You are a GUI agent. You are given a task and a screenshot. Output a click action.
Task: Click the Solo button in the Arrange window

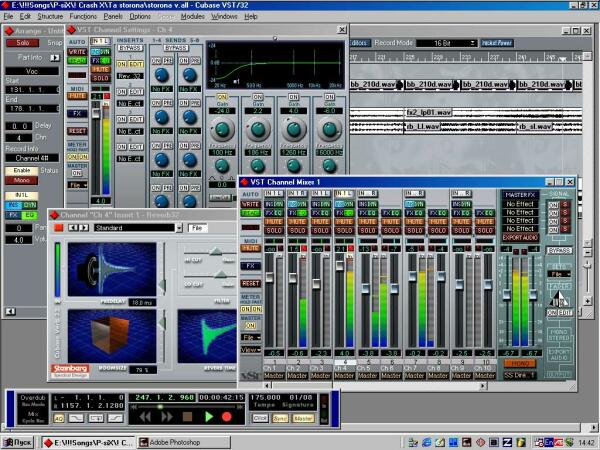(23, 43)
